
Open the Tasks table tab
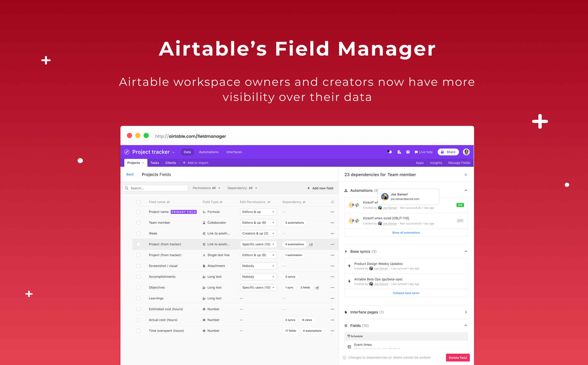tap(155, 163)
